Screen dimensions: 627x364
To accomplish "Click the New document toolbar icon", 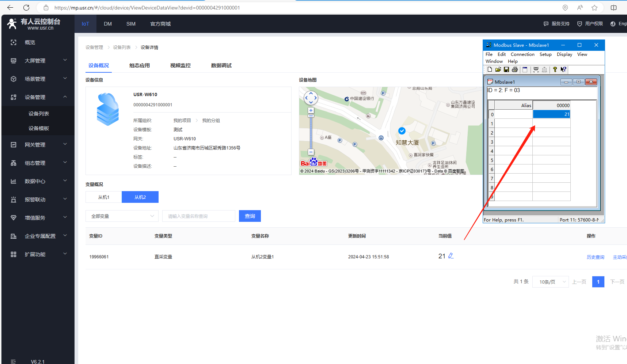I will (x=490, y=69).
